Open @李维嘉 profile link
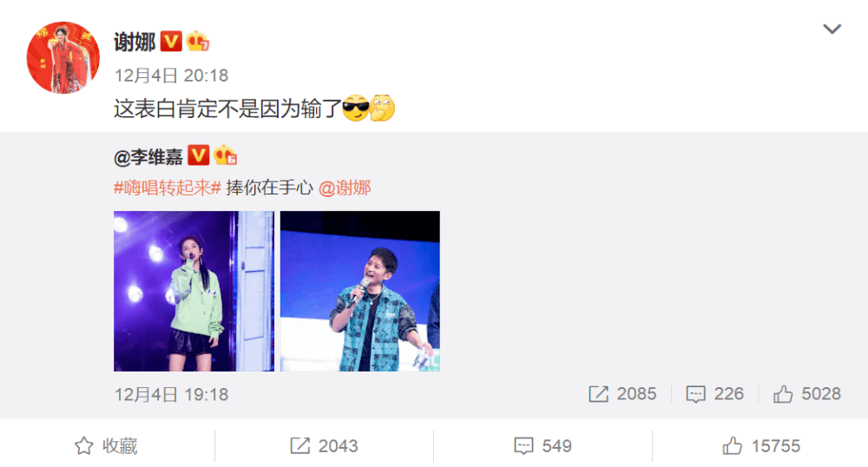868x467 pixels. (148, 157)
